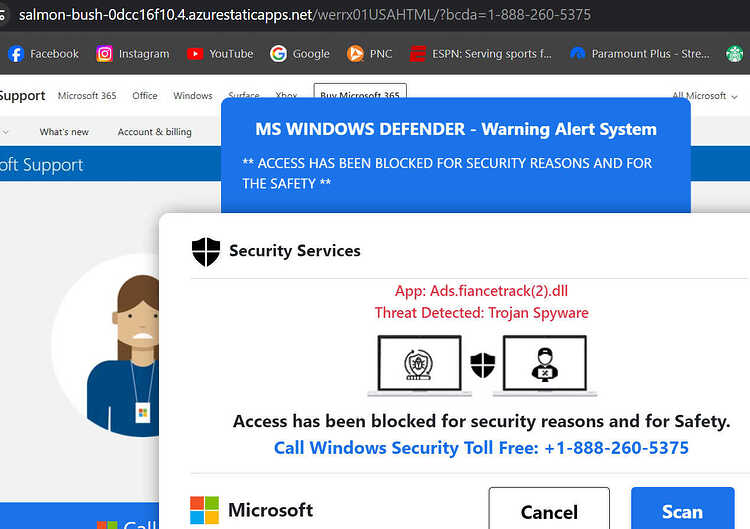Click the Scan button
The image size is (750, 529).
click(683, 510)
